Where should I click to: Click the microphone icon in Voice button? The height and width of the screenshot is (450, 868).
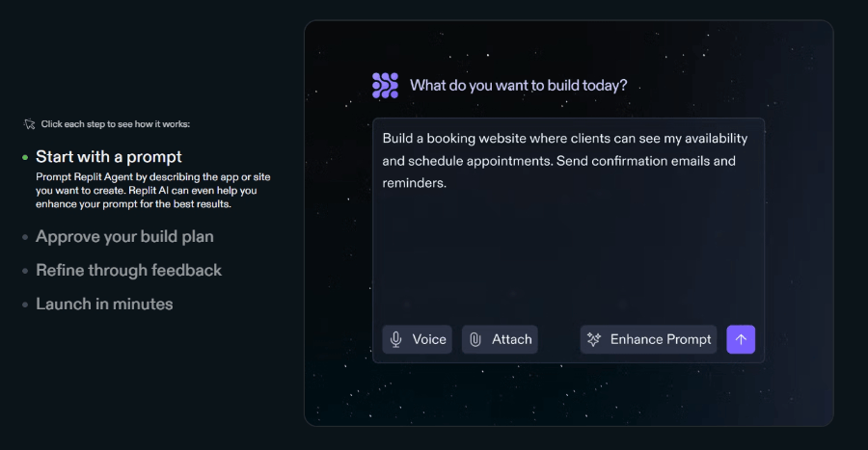[395, 339]
